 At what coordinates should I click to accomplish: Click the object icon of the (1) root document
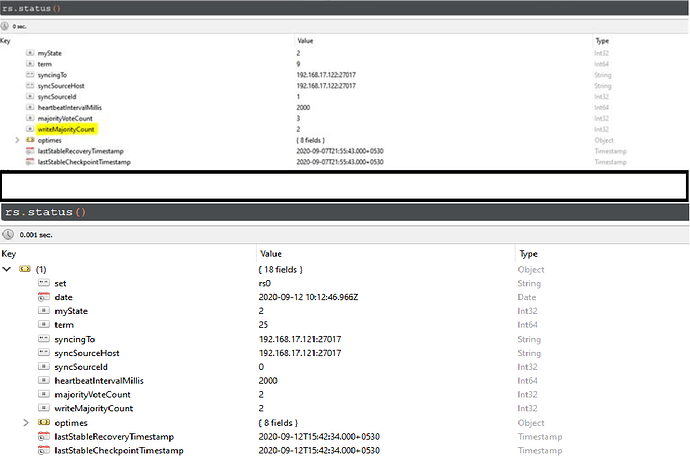click(x=25, y=269)
